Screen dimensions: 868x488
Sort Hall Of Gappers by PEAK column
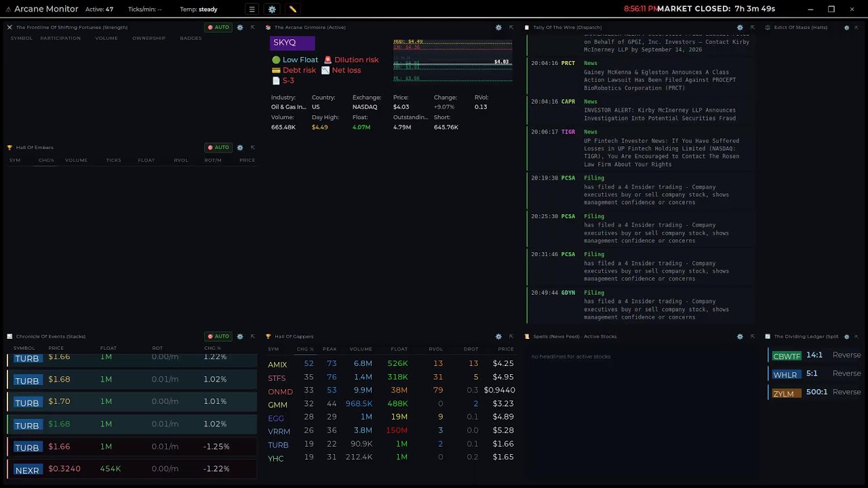point(330,349)
